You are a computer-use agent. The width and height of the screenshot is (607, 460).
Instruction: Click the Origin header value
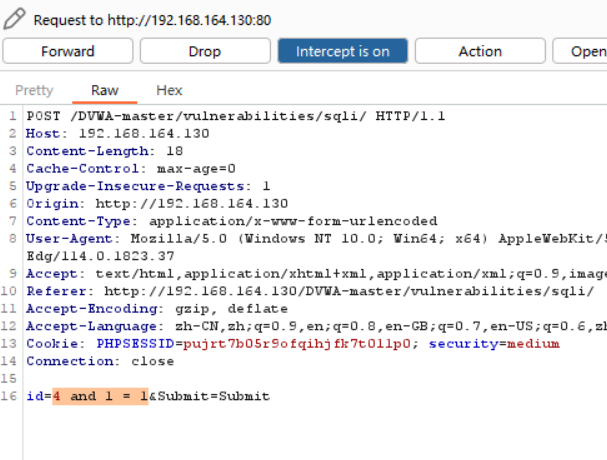click(192, 204)
